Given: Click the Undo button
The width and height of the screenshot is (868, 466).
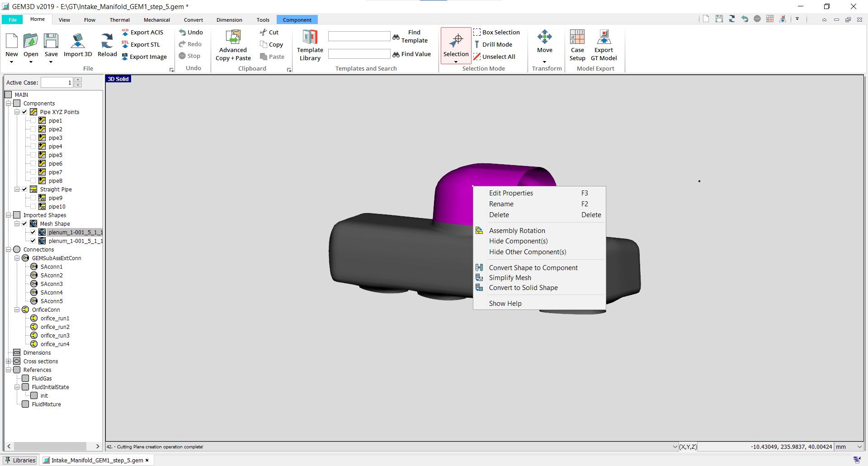Looking at the screenshot, I should point(191,33).
